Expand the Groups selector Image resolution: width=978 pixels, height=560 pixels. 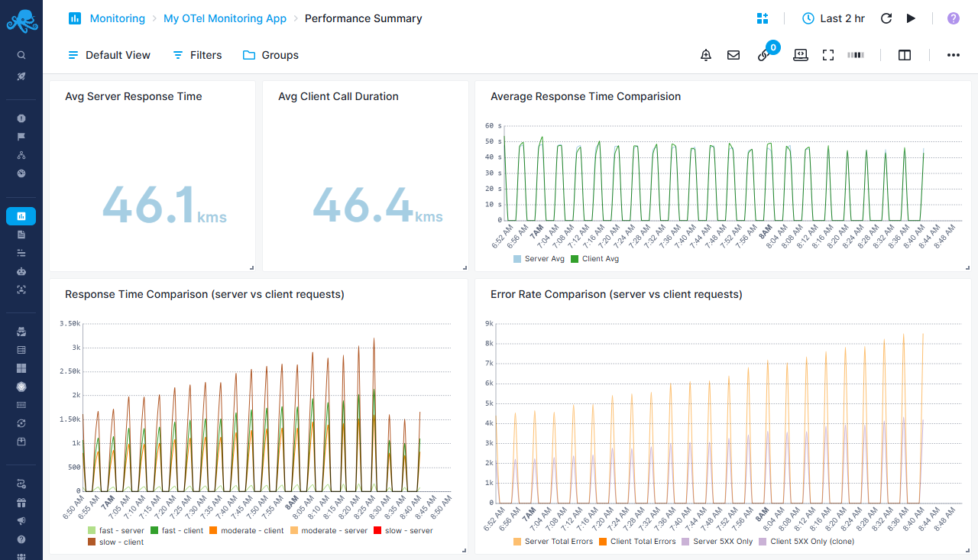pos(270,54)
